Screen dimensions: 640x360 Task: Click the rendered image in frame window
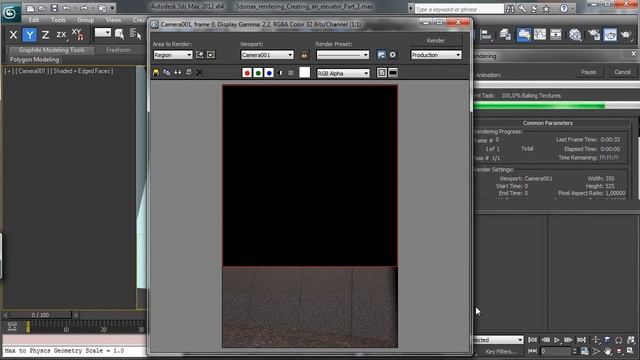pos(310,216)
